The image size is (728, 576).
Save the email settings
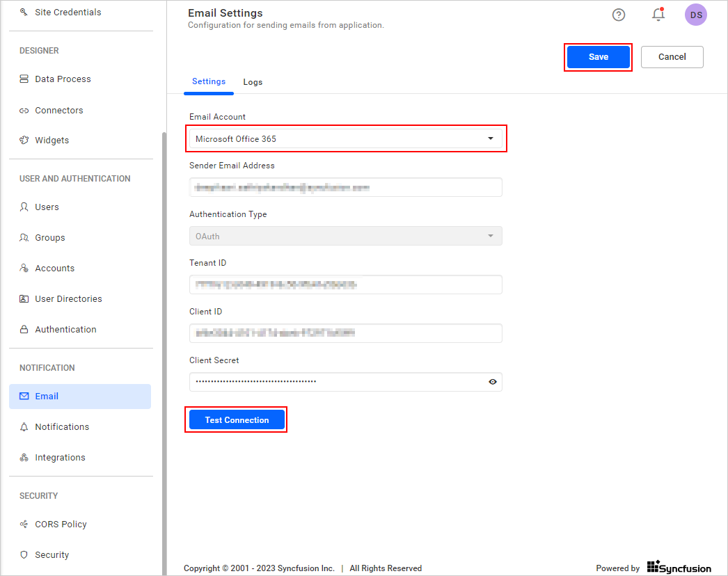click(x=598, y=56)
